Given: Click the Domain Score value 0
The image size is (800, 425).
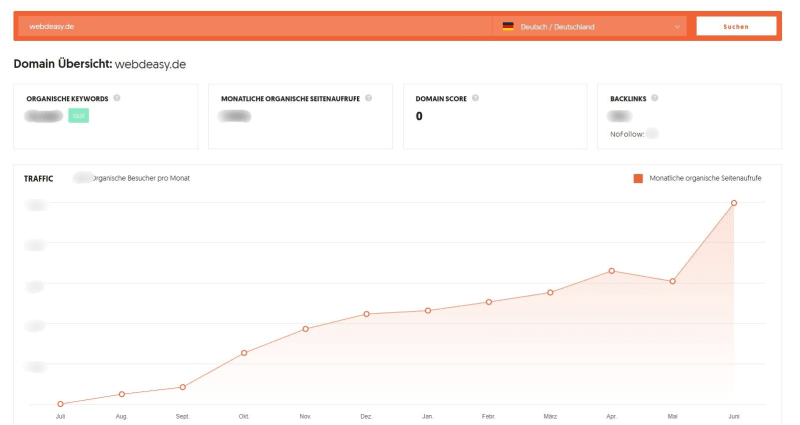Looking at the screenshot, I should coord(419,116).
